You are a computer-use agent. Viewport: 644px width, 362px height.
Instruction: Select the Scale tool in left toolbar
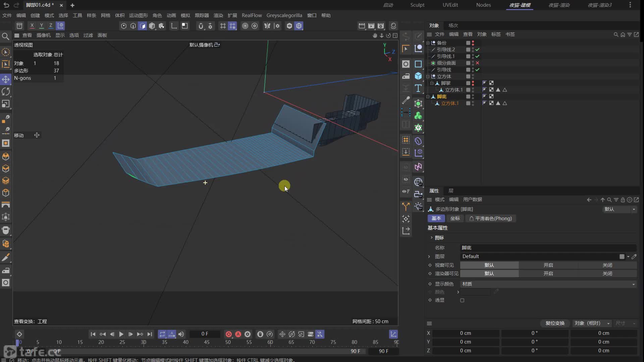pyautogui.click(x=6, y=104)
